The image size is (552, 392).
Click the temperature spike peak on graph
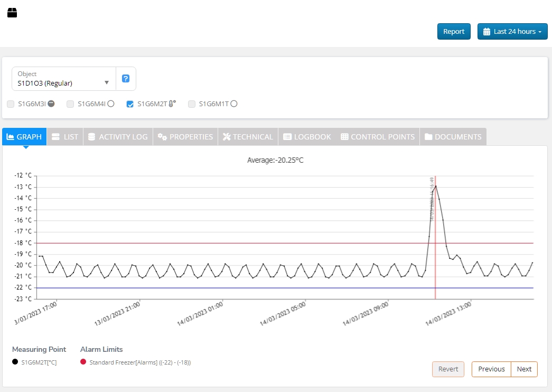click(435, 186)
